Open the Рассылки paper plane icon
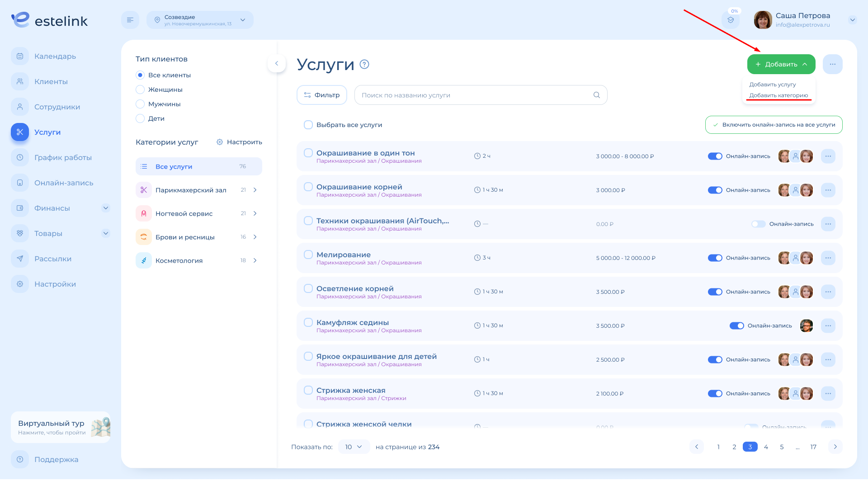Screen dimensions: 868x481 (x=20, y=259)
